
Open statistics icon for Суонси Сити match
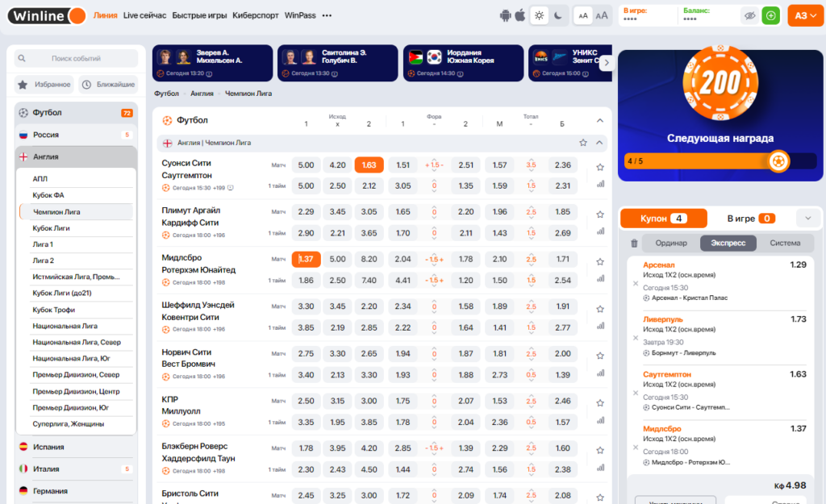pyautogui.click(x=600, y=185)
